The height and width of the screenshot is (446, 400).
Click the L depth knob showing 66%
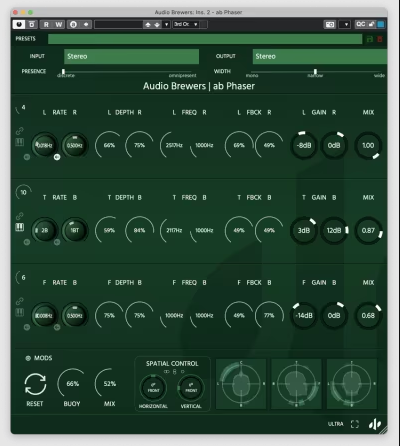tap(109, 145)
